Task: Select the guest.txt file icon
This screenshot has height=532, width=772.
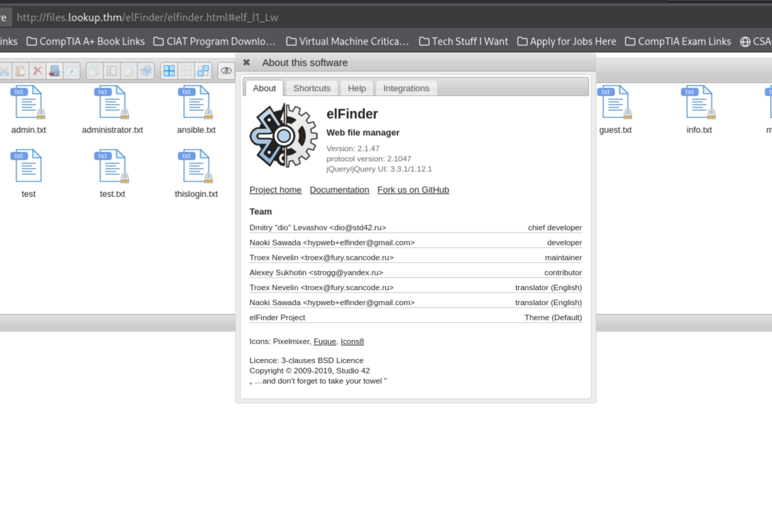Action: click(x=615, y=102)
